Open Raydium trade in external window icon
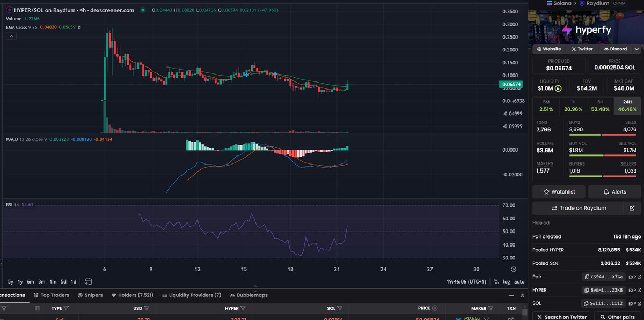The height and width of the screenshot is (320, 644). [x=632, y=208]
